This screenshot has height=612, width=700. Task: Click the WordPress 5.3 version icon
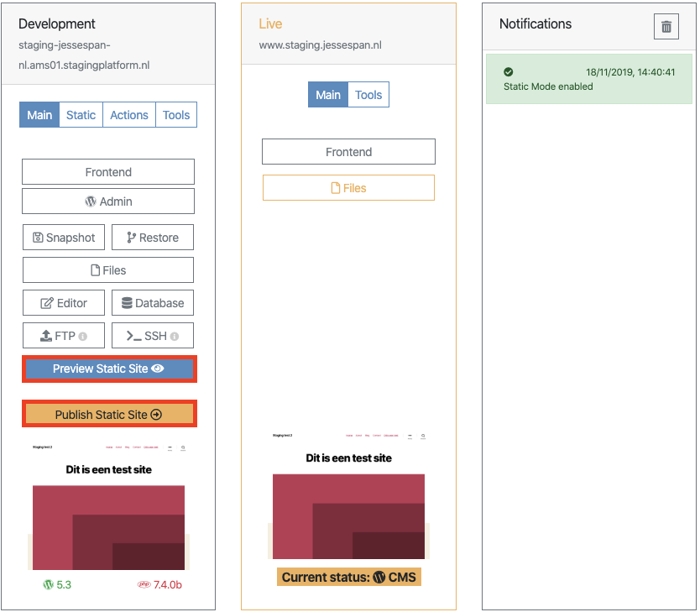pyautogui.click(x=48, y=584)
